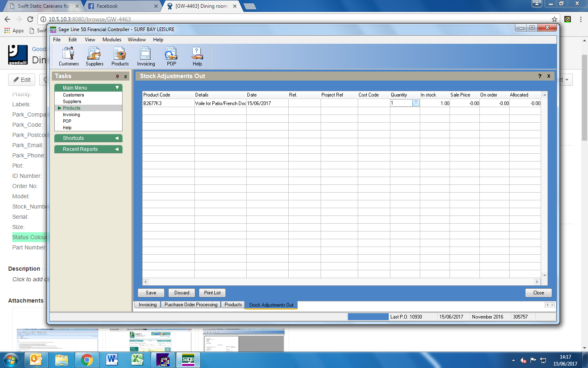
Task: Open Outlook from the taskbar
Action: click(x=36, y=360)
